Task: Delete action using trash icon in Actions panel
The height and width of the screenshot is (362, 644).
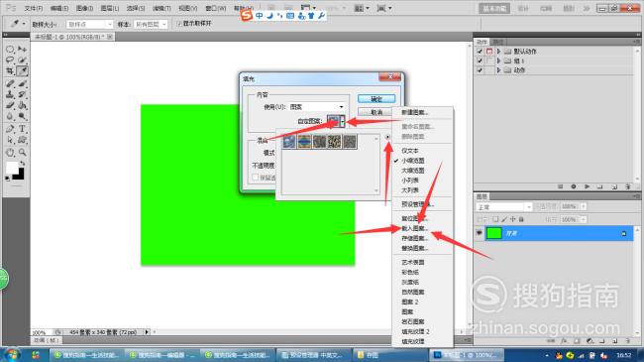Action: click(x=627, y=186)
